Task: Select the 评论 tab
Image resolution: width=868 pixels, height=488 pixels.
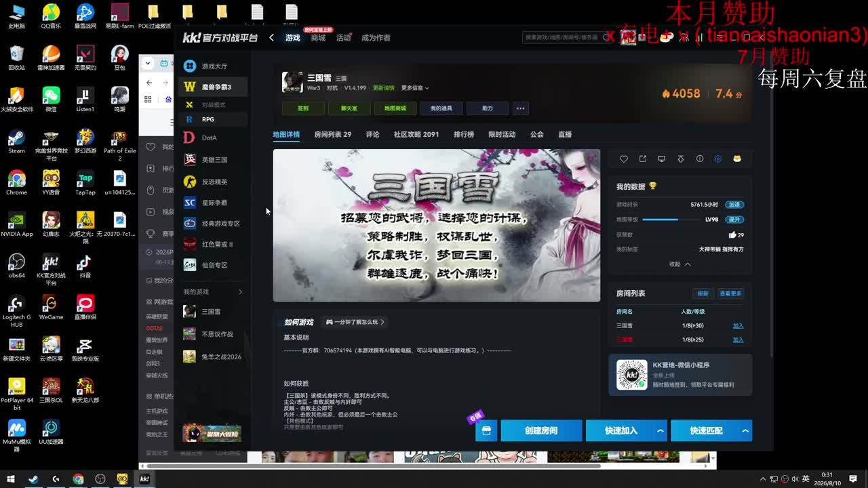Action: (372, 135)
